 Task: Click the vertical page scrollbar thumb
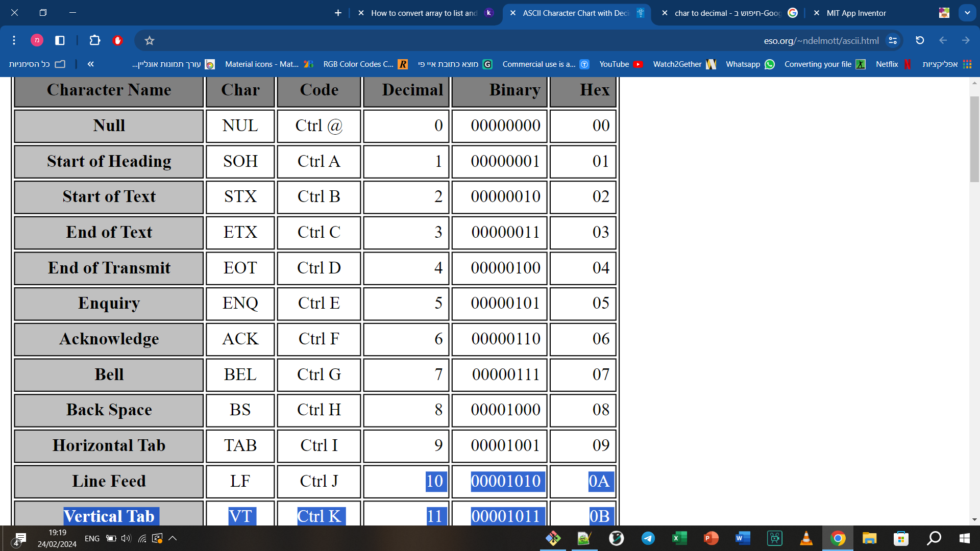pos(974,139)
